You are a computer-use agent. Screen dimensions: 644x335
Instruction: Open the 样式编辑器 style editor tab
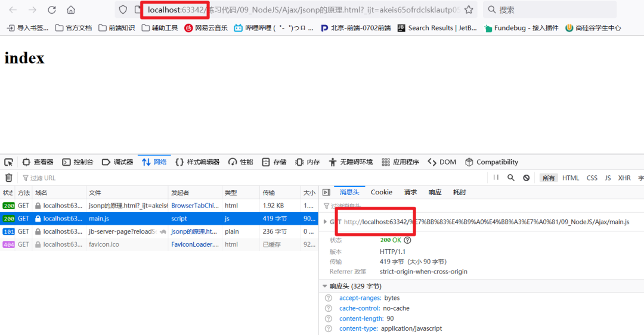[197, 162]
